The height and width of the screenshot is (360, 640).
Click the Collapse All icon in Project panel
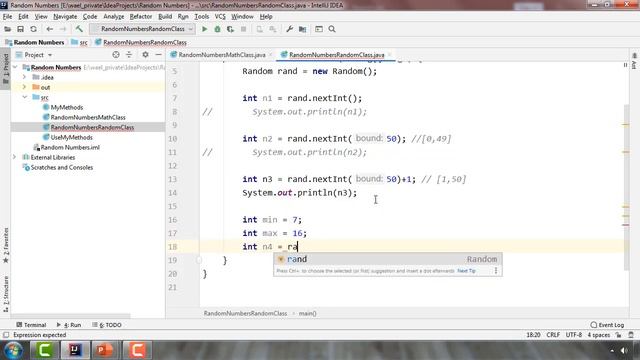[129, 55]
